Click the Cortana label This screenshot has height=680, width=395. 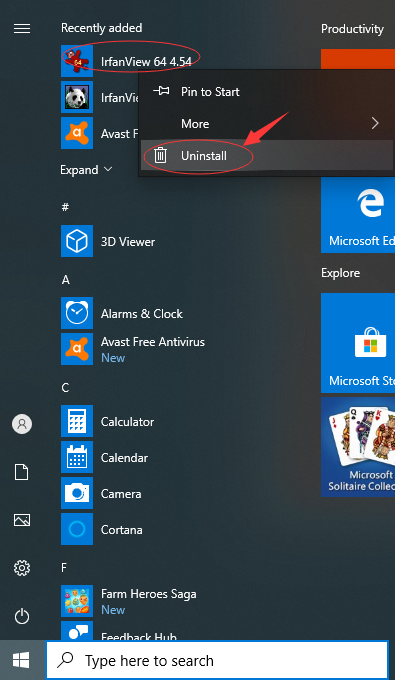(x=122, y=530)
